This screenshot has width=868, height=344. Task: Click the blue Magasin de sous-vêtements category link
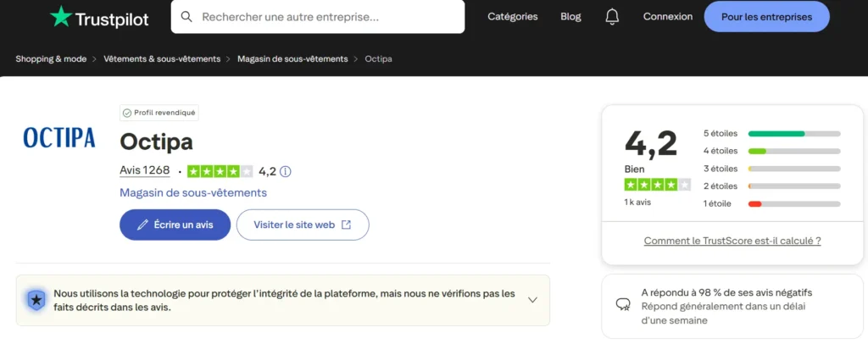click(x=193, y=192)
